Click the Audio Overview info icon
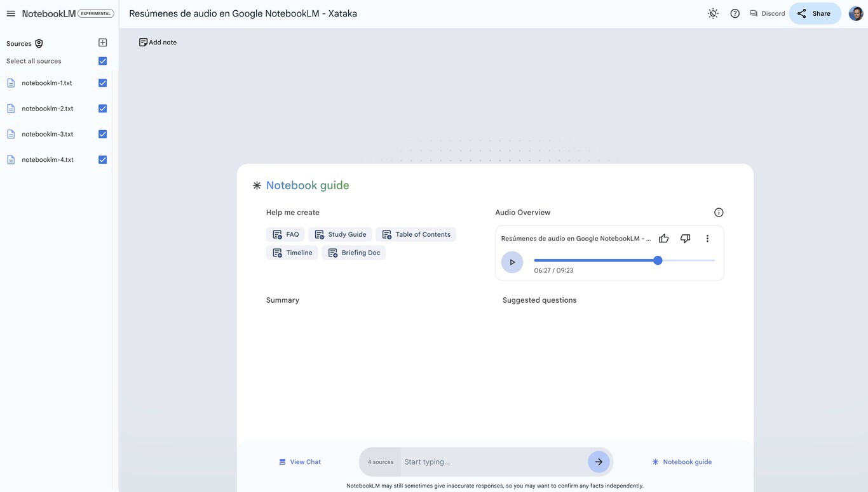Screen dimensions: 868x492 pyautogui.click(x=719, y=213)
